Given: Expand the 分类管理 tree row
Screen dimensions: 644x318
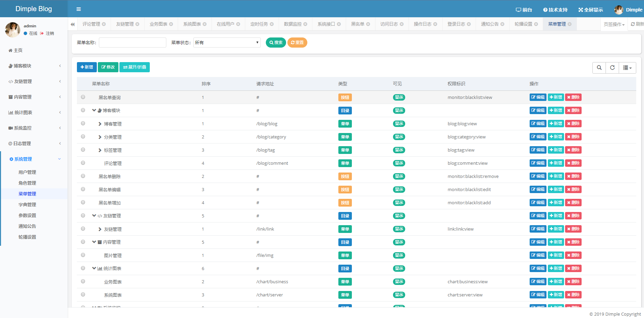Looking at the screenshot, I should pyautogui.click(x=100, y=137).
